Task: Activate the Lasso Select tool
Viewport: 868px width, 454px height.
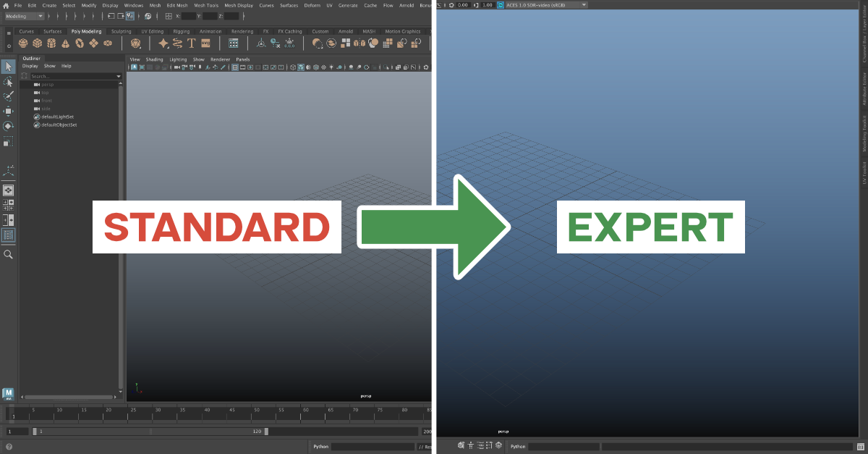Action: coord(9,82)
